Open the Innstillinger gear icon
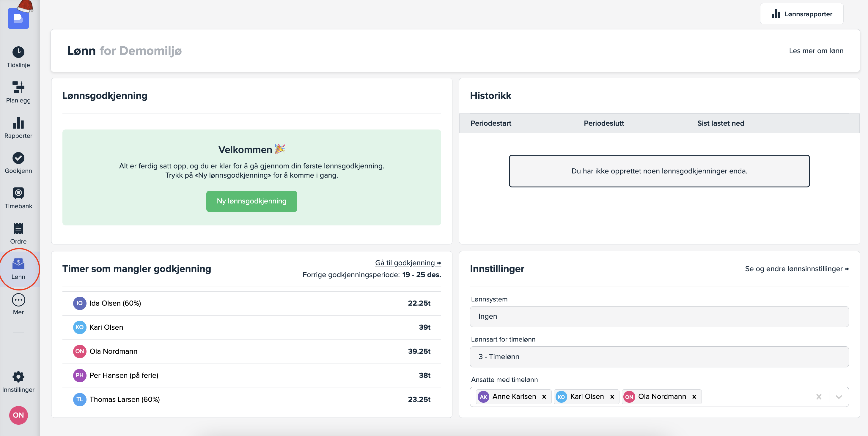868x436 pixels. point(18,377)
